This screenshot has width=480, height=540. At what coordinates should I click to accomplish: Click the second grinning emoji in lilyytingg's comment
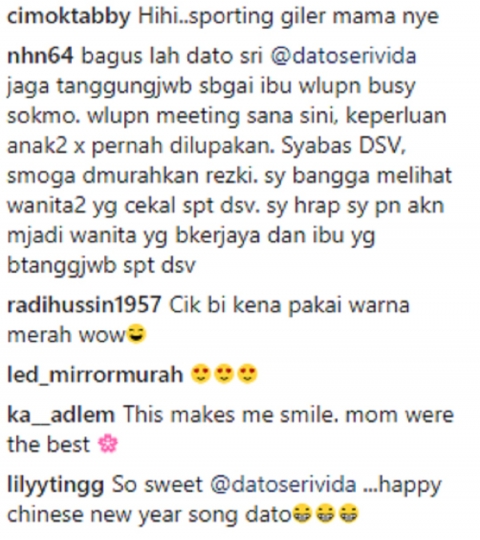click(325, 514)
